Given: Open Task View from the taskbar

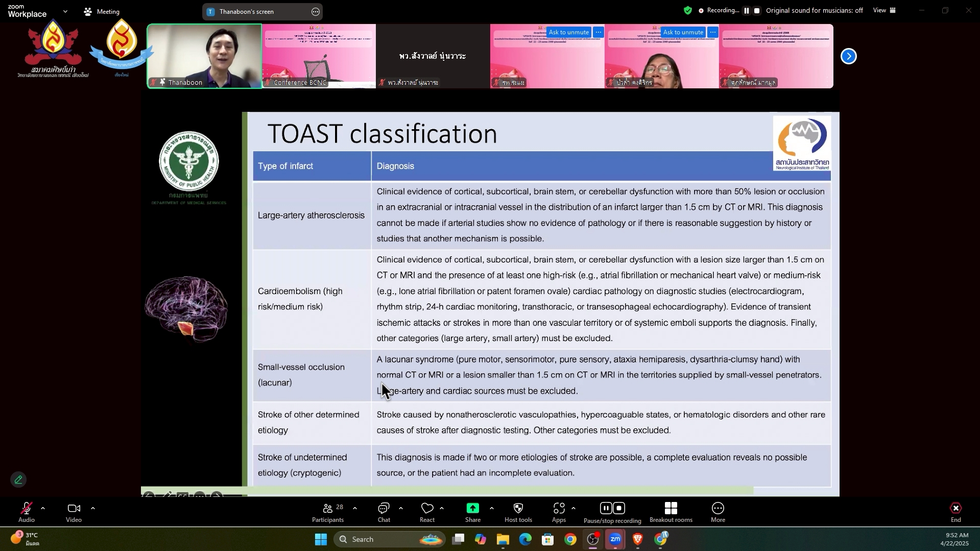Looking at the screenshot, I should [x=458, y=539].
